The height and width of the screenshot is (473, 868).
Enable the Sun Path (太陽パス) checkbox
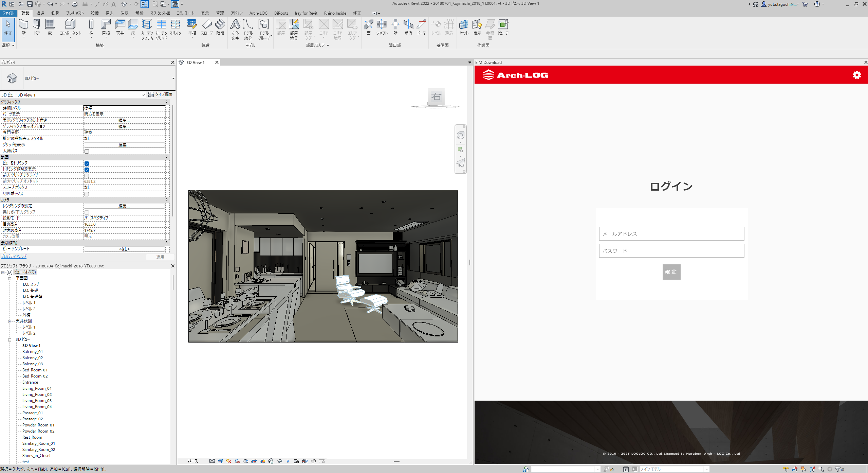(87, 151)
